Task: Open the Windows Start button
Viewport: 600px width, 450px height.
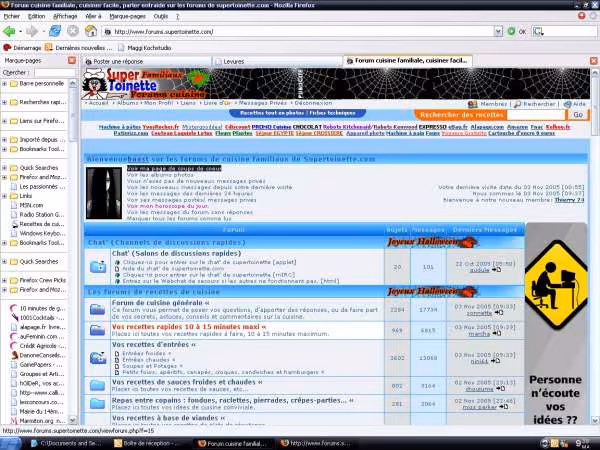Action: point(11,443)
